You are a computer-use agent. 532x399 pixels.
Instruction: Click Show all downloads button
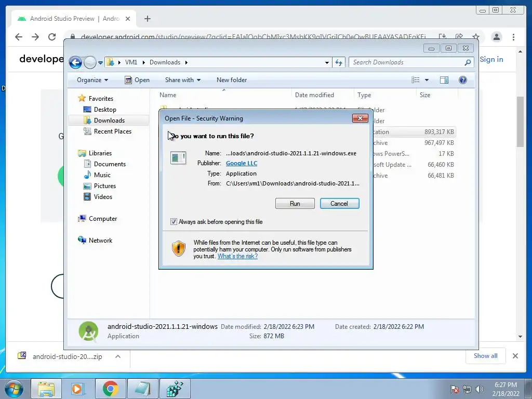486,356
